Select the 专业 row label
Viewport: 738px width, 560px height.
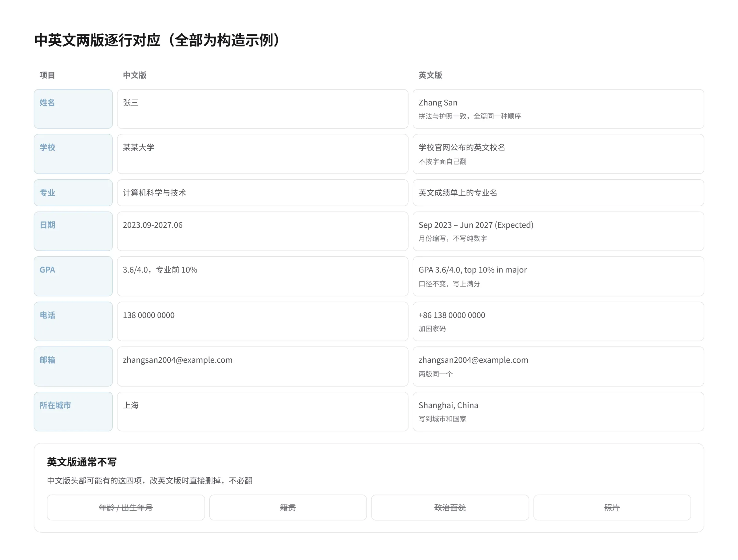click(73, 193)
